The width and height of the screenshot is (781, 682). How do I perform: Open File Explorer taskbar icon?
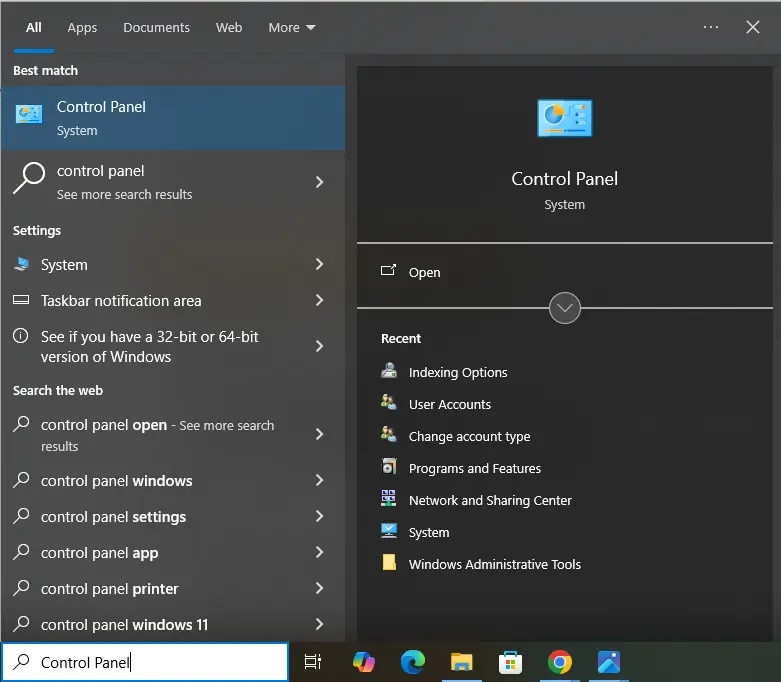461,661
